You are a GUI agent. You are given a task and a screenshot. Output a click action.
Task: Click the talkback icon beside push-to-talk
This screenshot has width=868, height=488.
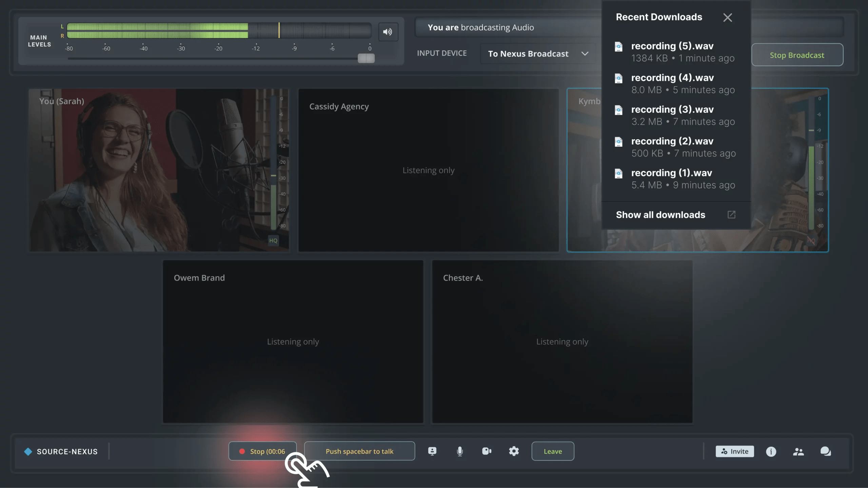(x=432, y=451)
